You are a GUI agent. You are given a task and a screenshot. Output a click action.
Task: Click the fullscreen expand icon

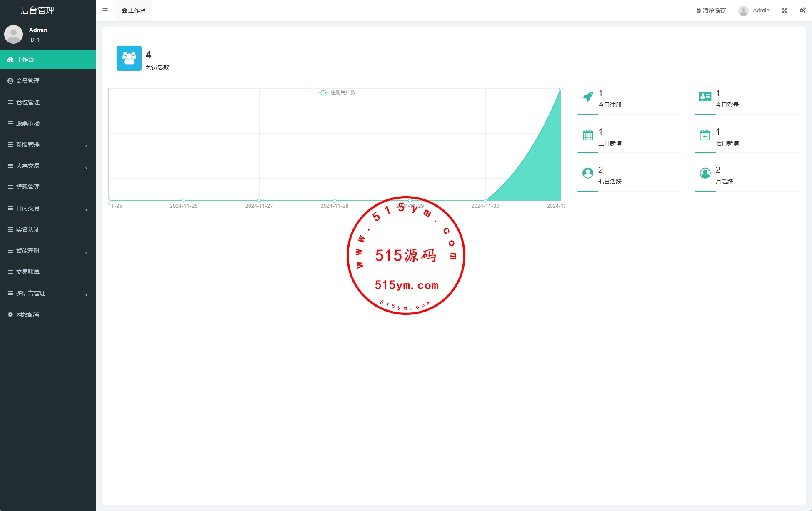784,10
